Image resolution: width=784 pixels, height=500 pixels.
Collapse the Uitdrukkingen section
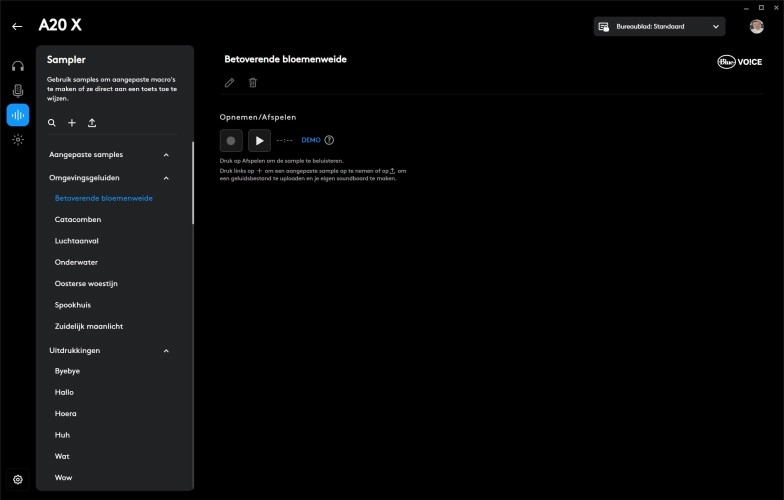tap(166, 351)
